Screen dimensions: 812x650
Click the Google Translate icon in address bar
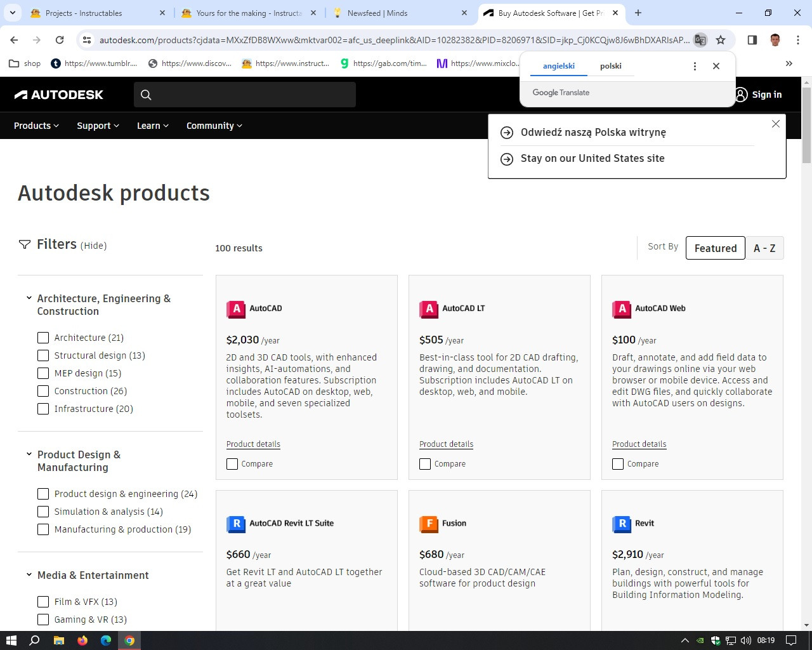(x=700, y=40)
